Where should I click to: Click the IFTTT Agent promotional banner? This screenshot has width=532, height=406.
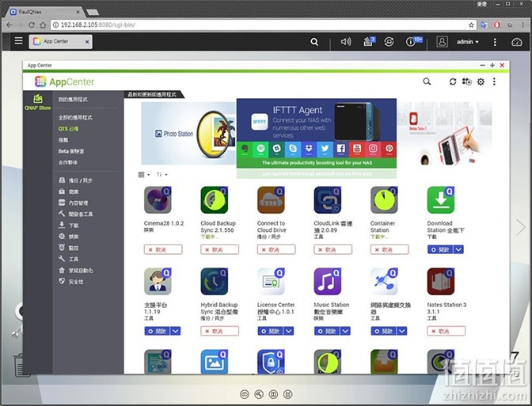[x=316, y=133]
